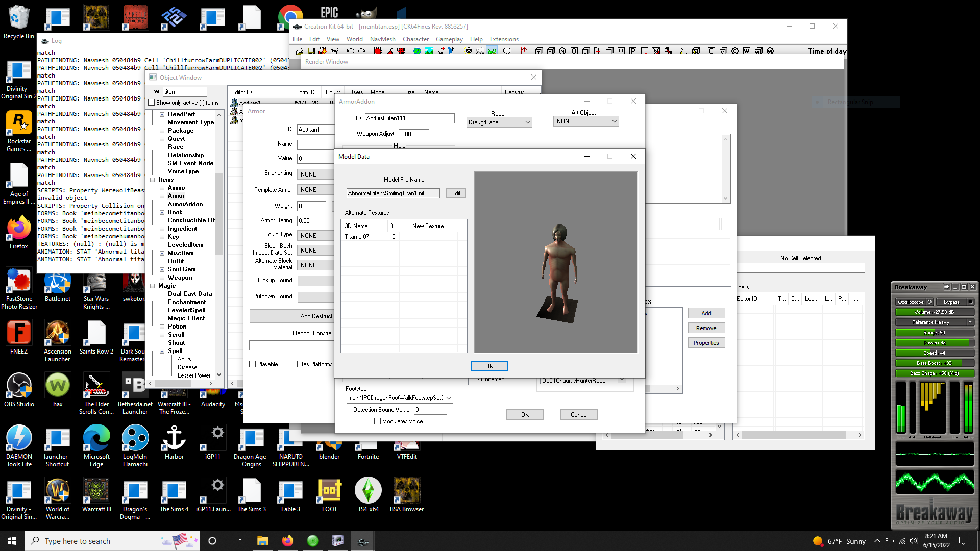The image size is (980, 551).
Task: Open the Audacity desktop shortcut
Action: click(x=213, y=399)
